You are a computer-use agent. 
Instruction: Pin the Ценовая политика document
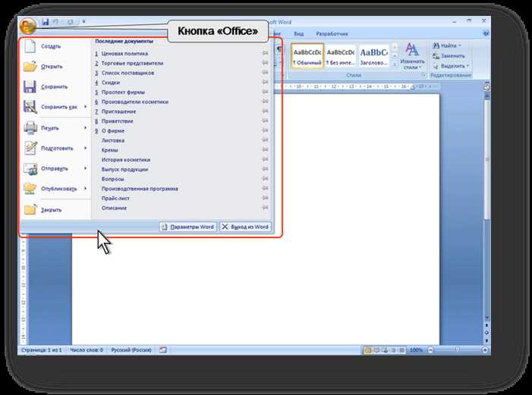[265, 53]
